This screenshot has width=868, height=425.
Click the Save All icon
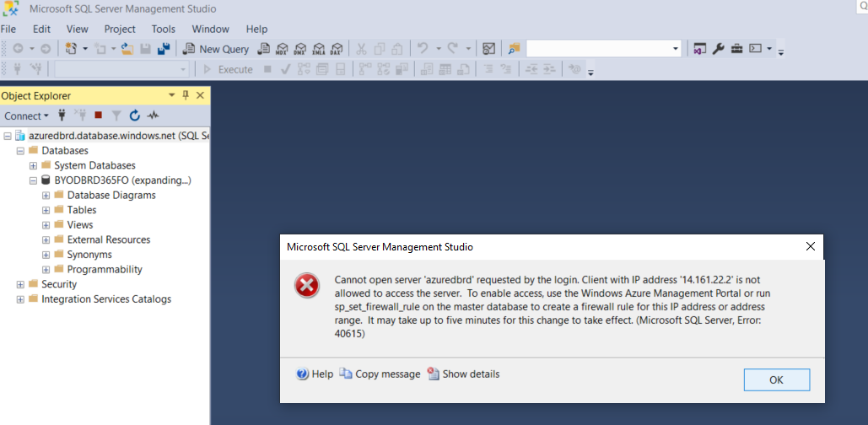pos(164,49)
